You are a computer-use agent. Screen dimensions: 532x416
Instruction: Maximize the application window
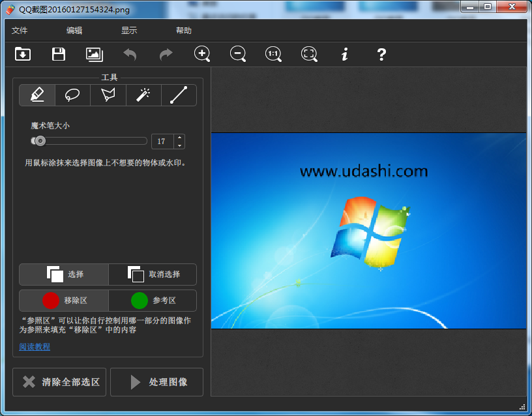pyautogui.click(x=488, y=7)
